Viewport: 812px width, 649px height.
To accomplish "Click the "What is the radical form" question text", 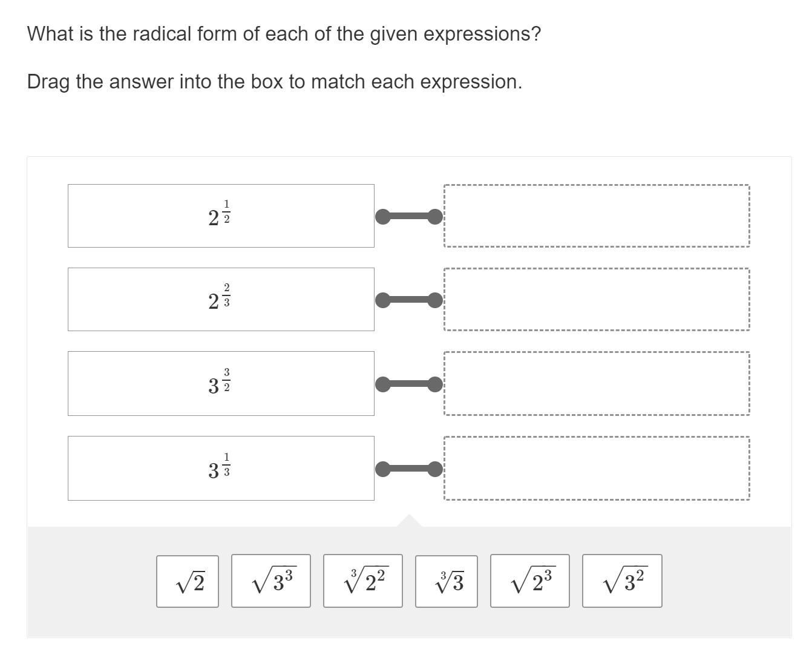I will point(284,34).
